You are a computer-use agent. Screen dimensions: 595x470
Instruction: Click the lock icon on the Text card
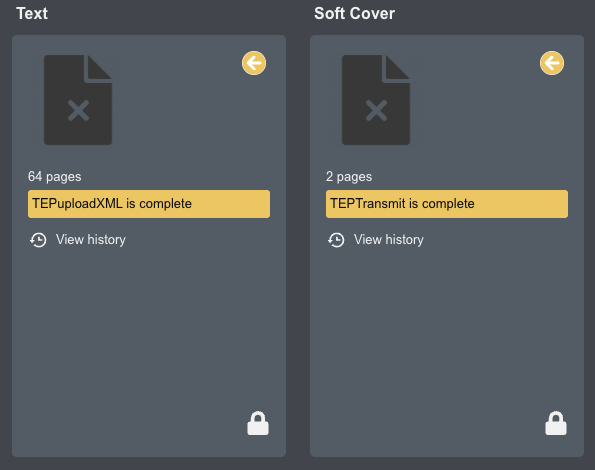(258, 423)
